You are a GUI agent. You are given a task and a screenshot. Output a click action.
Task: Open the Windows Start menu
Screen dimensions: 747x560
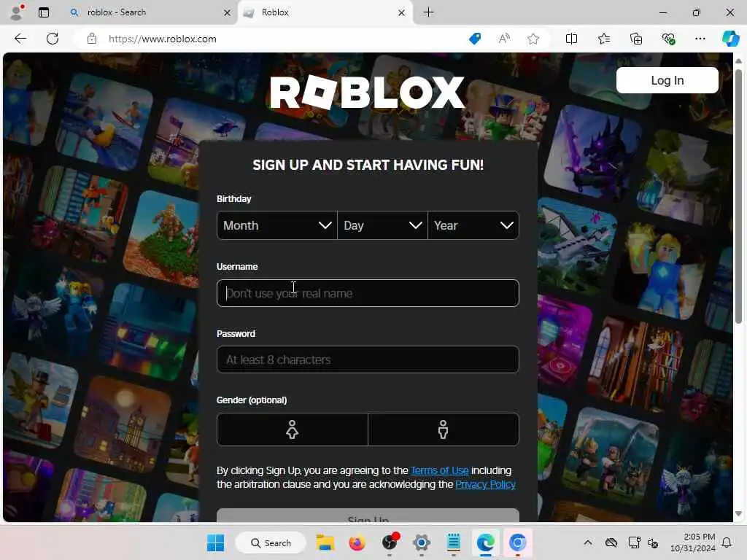215,542
